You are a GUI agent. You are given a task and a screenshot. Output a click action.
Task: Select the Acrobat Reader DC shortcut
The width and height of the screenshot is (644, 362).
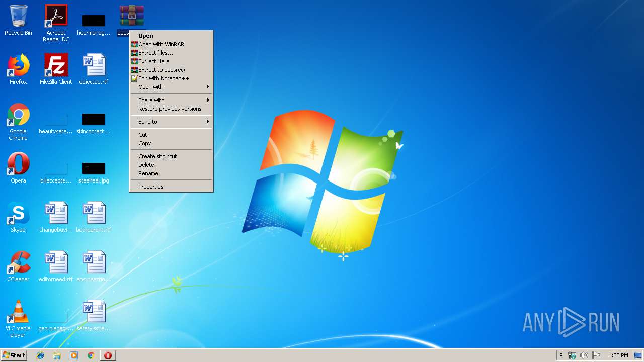point(56,23)
